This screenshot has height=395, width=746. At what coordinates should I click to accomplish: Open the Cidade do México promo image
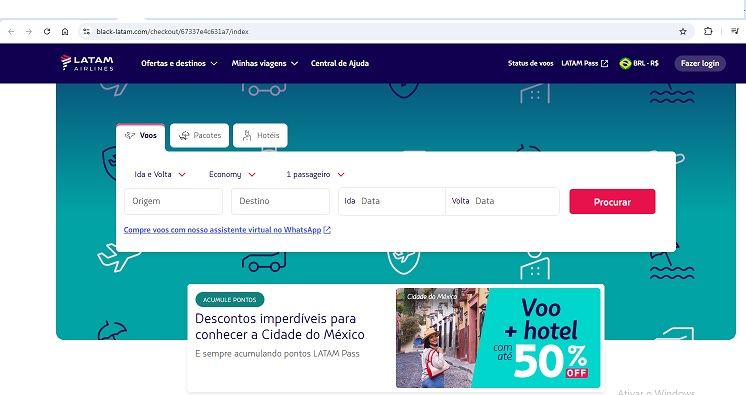tap(498, 337)
